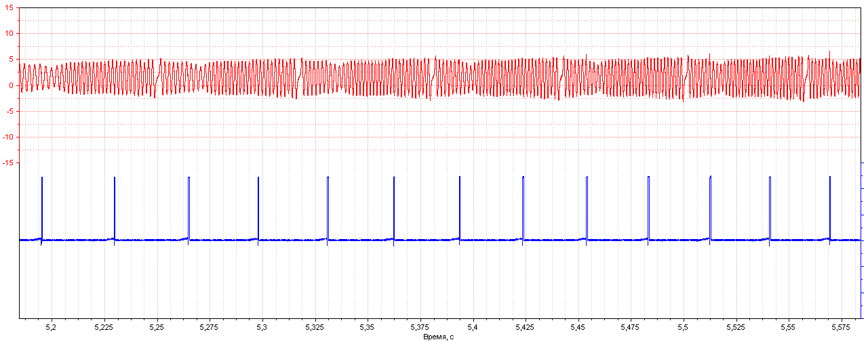The width and height of the screenshot is (868, 342).
Task: Click the "5,325" time axis label
Action: coord(315,327)
